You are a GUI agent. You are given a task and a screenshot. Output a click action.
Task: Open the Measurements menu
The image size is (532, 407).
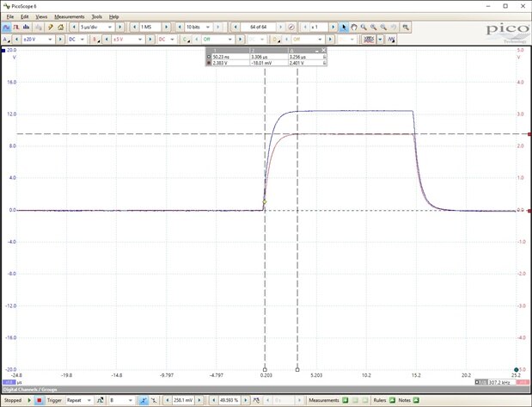(69, 16)
